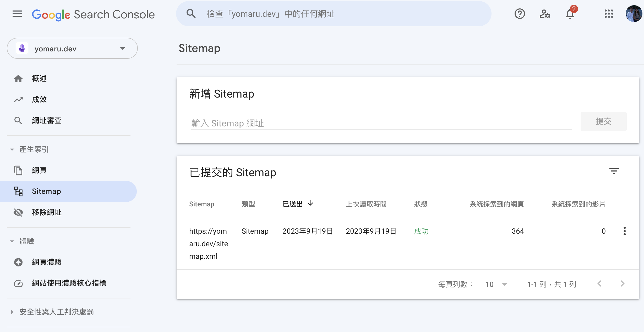Click the Sitemap tree icon in sidebar
Image resolution: width=644 pixels, height=332 pixels.
[x=18, y=191]
